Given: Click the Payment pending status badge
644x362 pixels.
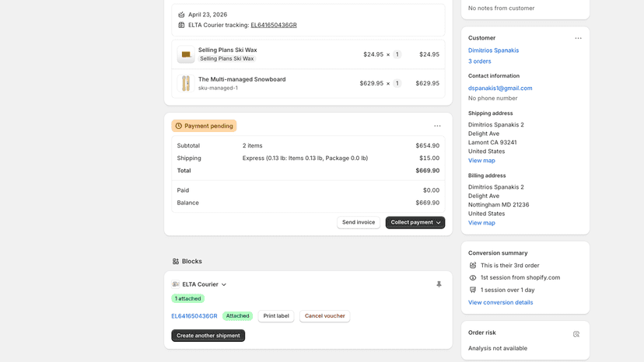Looking at the screenshot, I should 204,126.
